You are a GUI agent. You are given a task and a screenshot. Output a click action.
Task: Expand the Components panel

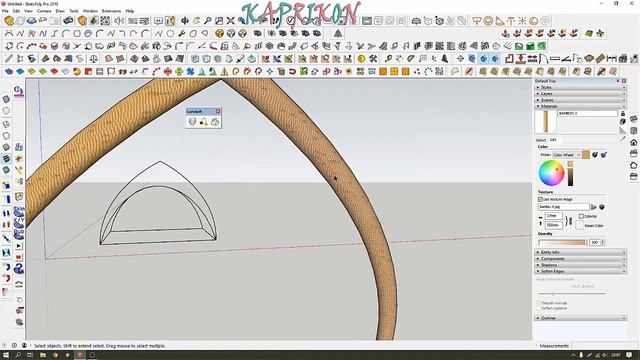click(x=580, y=259)
